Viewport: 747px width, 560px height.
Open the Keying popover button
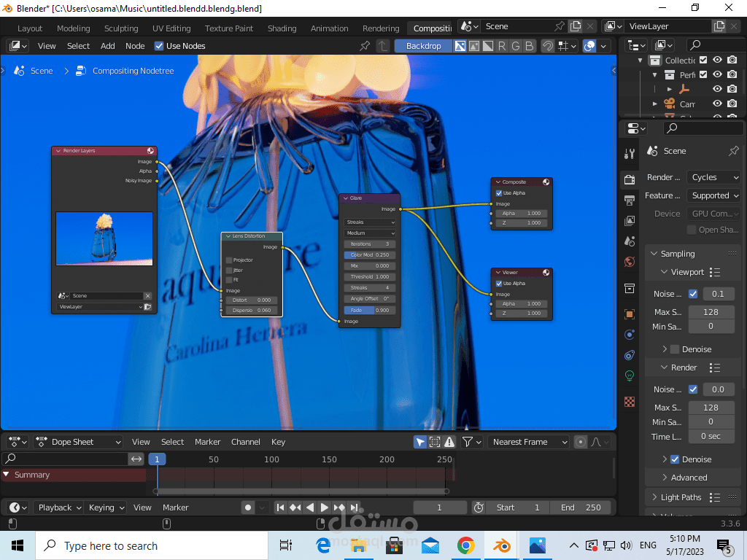(107, 507)
